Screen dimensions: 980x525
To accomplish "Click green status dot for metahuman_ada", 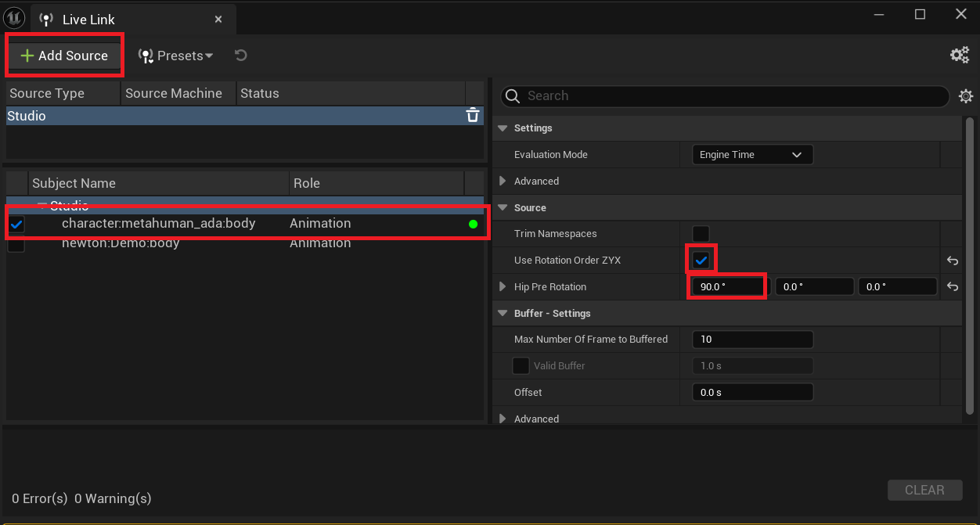I will coord(473,224).
